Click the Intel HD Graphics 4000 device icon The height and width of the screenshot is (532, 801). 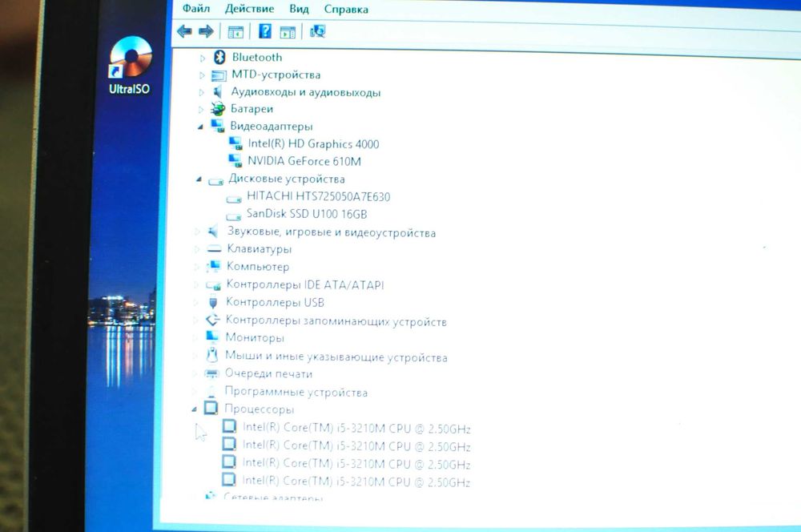(x=235, y=143)
